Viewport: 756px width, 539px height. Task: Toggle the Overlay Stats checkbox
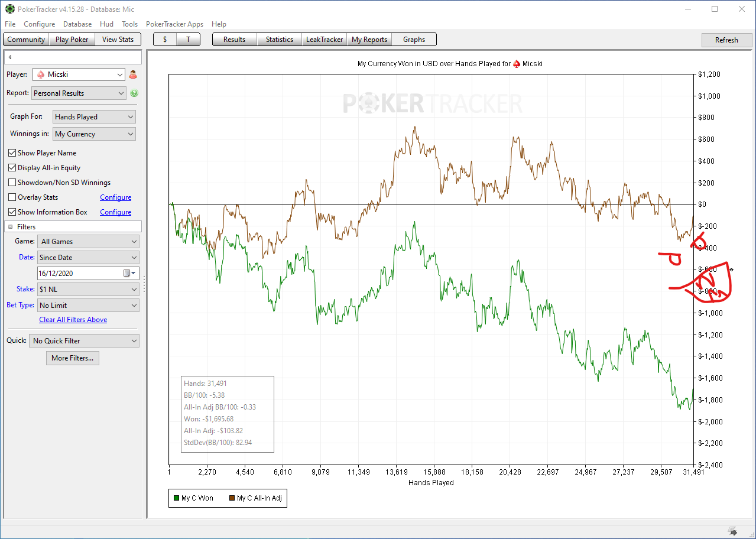point(12,197)
